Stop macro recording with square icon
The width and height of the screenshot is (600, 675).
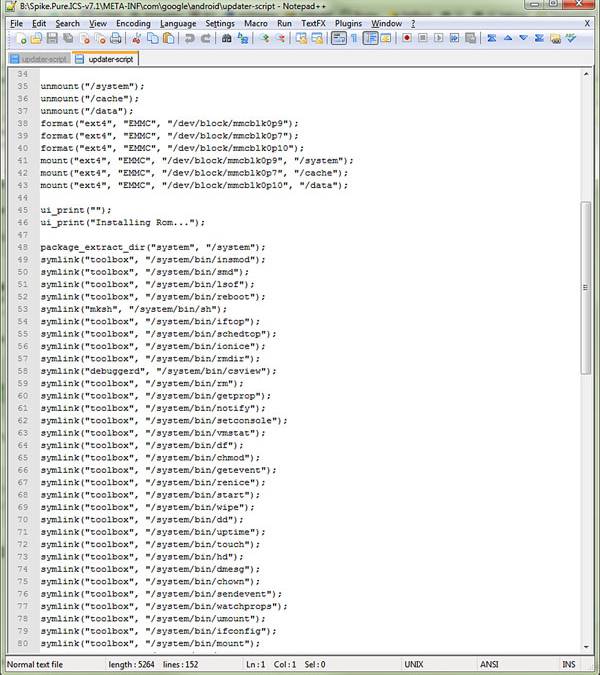click(x=423, y=39)
